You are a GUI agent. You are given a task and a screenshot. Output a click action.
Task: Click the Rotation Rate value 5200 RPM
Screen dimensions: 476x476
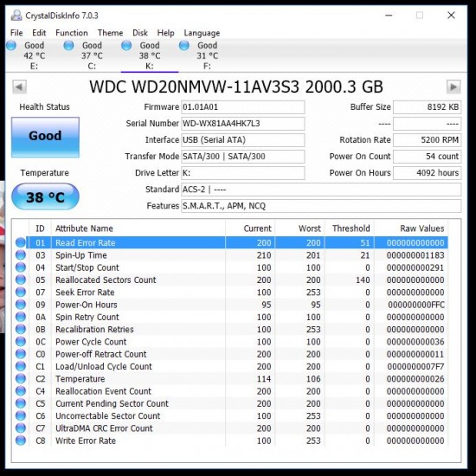(x=428, y=140)
